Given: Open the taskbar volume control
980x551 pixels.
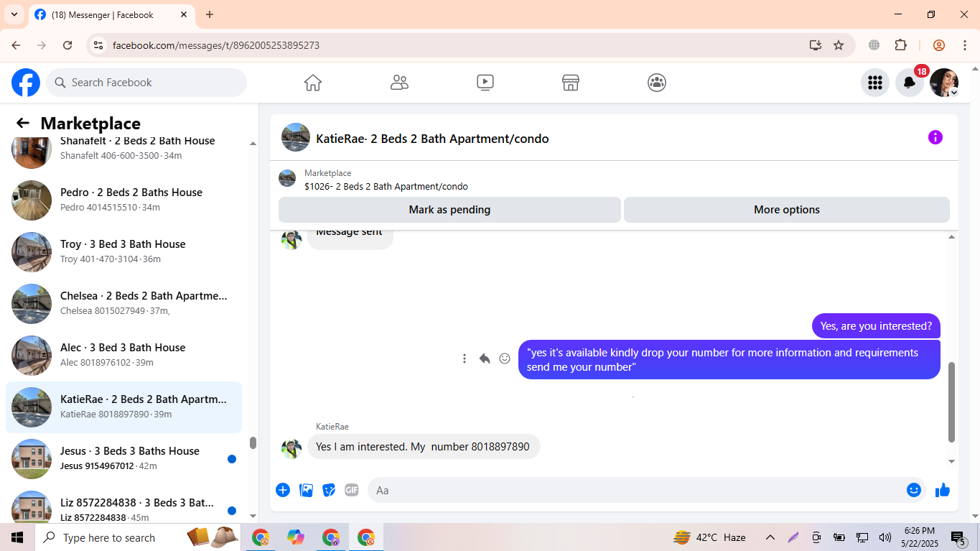Looking at the screenshot, I should [x=885, y=537].
